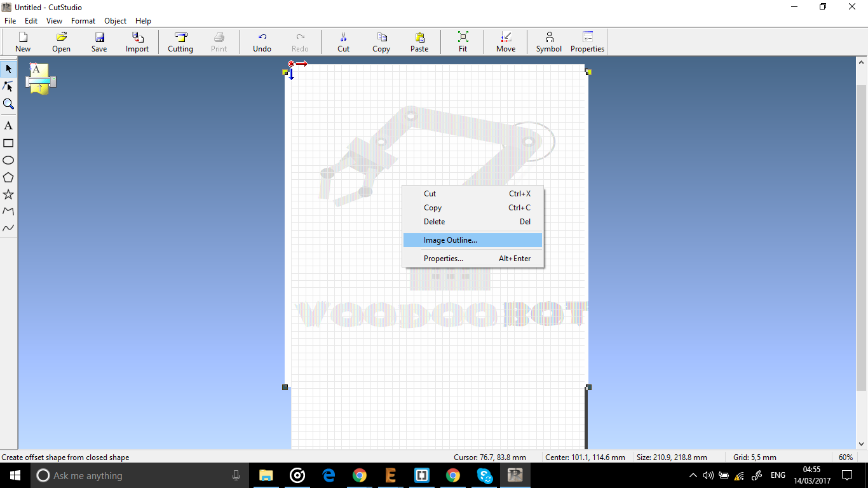Click the vertical scrollbar down arrow
Viewport: 868px width, 488px height.
coord(862,445)
